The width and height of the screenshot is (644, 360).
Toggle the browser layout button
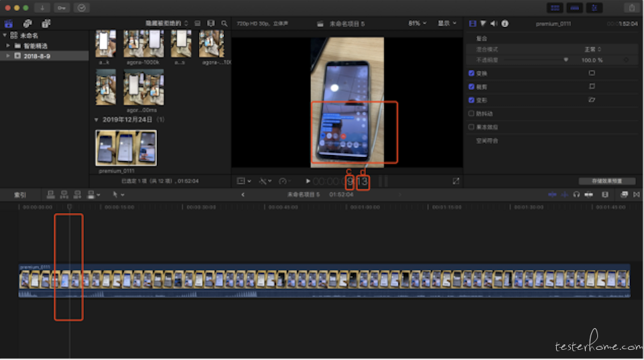(555, 8)
